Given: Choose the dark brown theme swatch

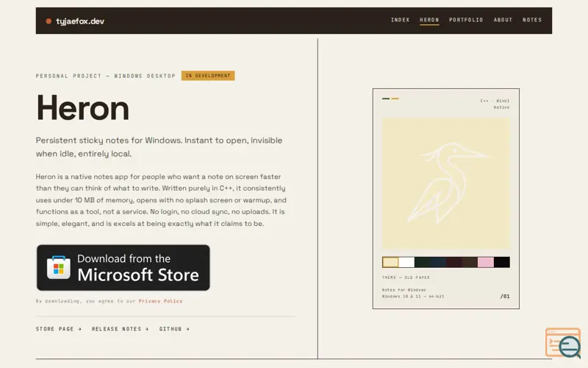Looking at the screenshot, I should point(470,262).
